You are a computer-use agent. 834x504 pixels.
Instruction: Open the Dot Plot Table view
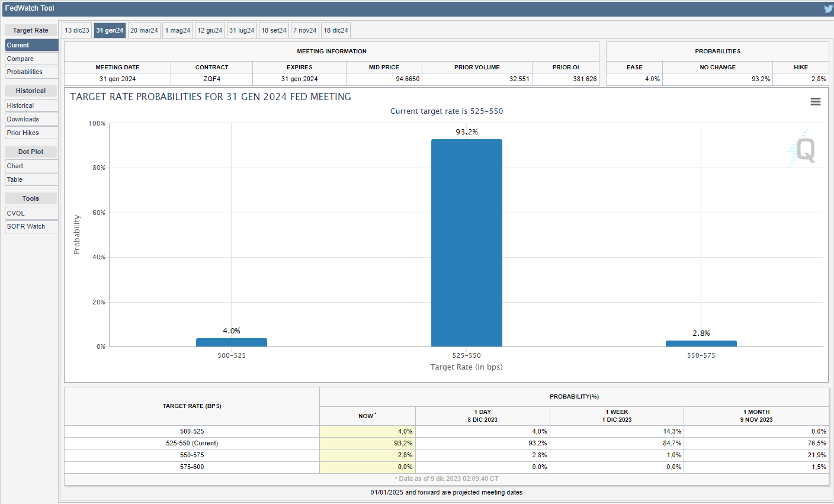point(31,179)
